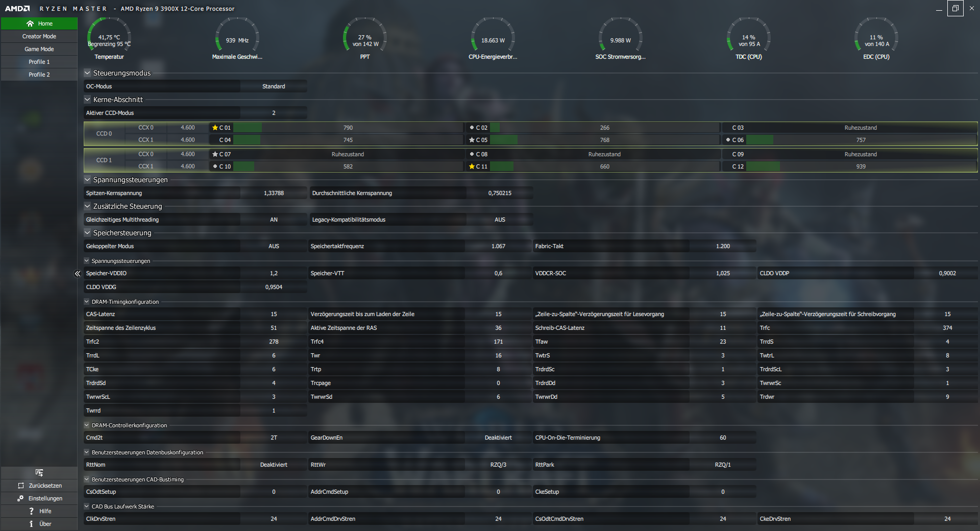This screenshot has height=531, width=980.
Task: Collapse the Zusätzliche Steuerung section
Action: pyautogui.click(x=87, y=206)
